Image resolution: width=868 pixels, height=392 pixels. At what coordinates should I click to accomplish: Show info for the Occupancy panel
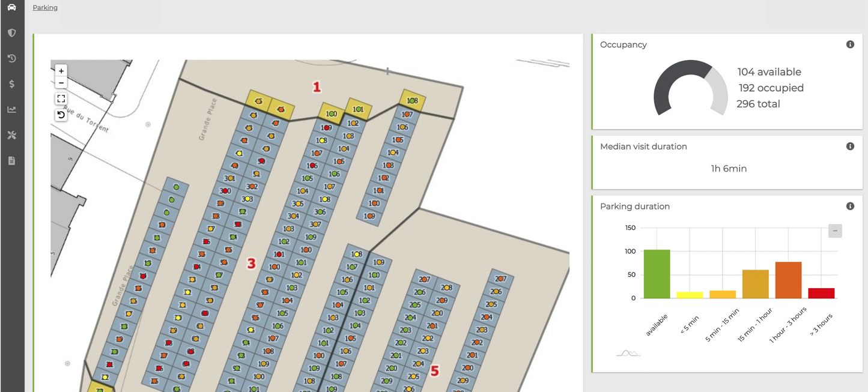click(850, 44)
